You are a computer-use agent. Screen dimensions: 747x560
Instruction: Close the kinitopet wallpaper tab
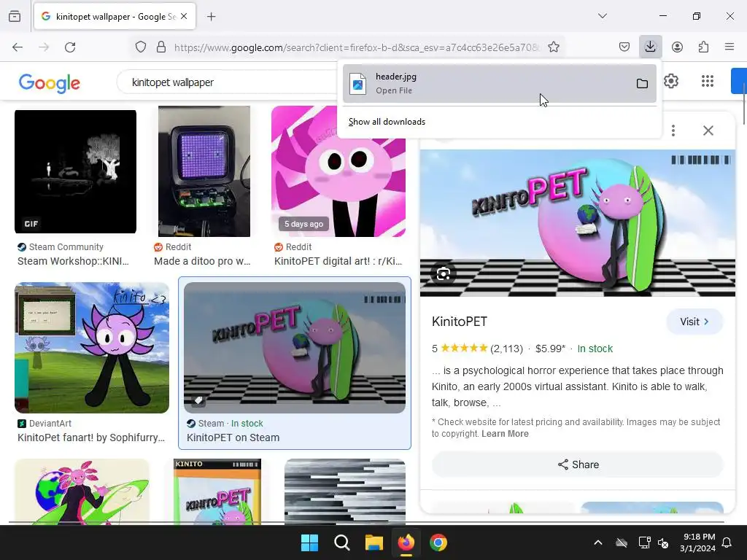(x=184, y=16)
